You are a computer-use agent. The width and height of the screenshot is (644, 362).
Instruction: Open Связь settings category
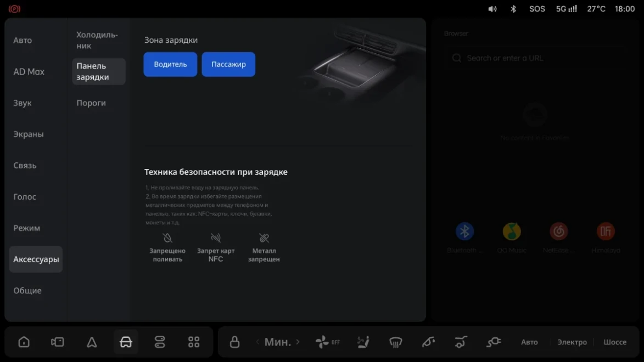point(25,166)
